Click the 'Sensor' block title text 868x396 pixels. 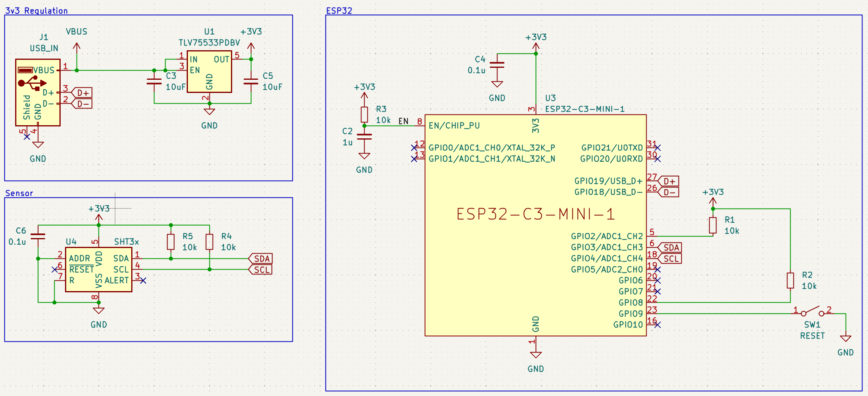tap(19, 193)
